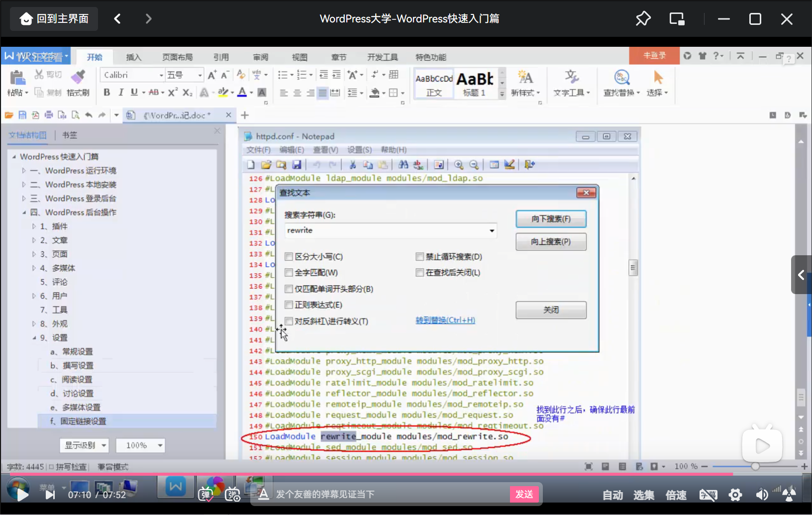Collapse 四、WordPress 后台操作 outline node
The width and height of the screenshot is (812, 515).
click(23, 212)
